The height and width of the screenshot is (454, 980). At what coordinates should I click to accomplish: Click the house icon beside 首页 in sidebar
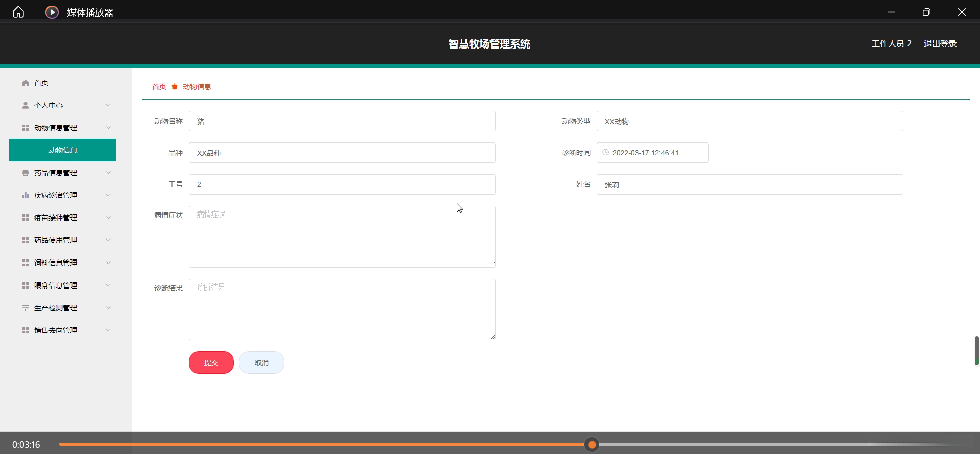pyautogui.click(x=26, y=83)
